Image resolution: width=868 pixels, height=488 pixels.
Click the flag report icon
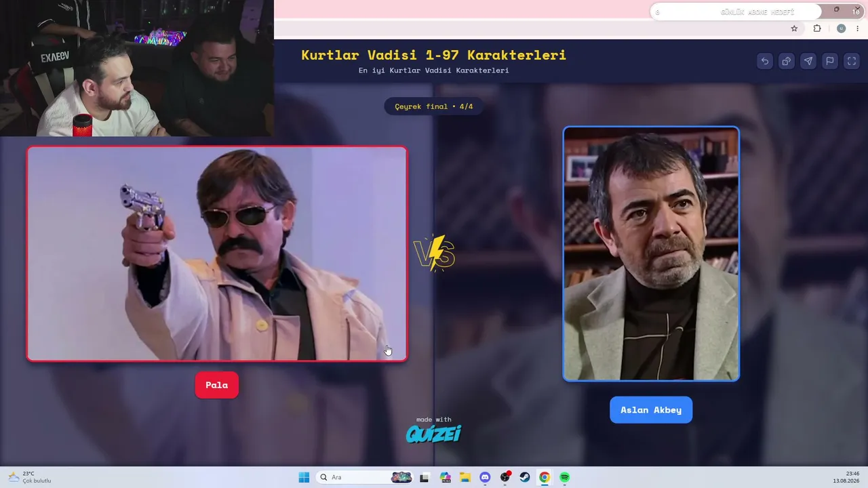click(830, 61)
